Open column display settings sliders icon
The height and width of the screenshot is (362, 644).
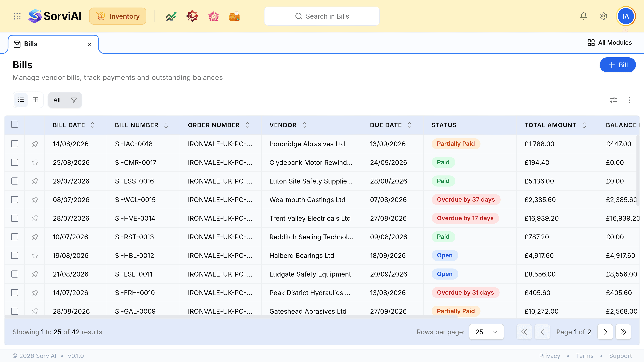pyautogui.click(x=613, y=100)
